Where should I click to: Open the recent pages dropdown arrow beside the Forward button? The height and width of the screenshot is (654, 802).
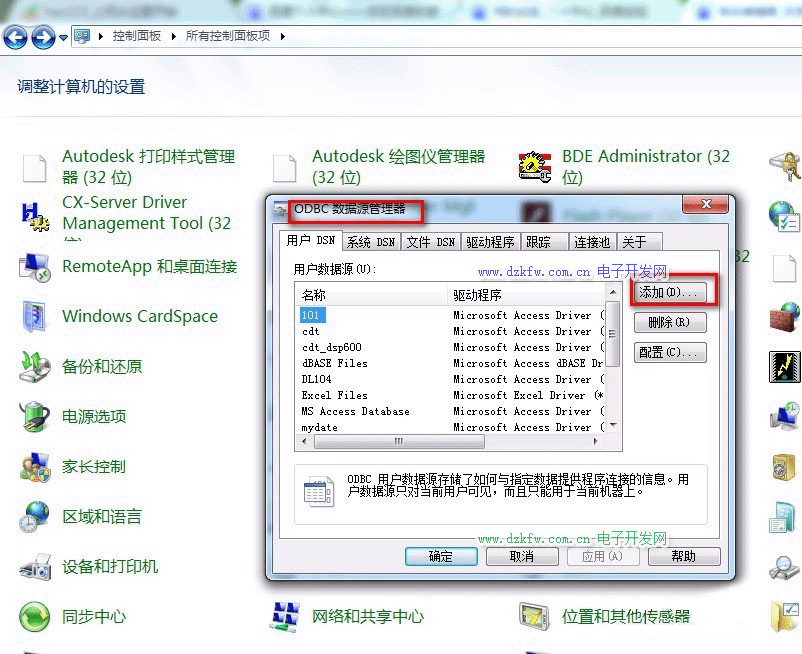64,38
